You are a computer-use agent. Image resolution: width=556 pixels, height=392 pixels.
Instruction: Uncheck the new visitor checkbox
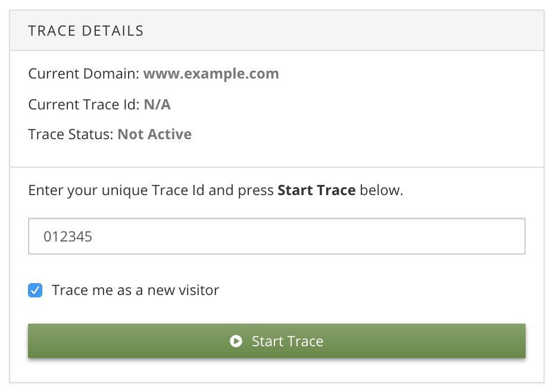coord(36,291)
